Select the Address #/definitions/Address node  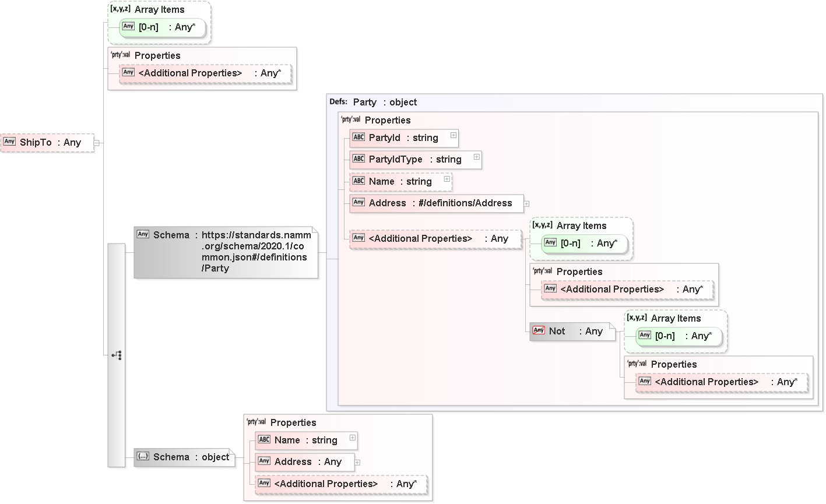437,203
